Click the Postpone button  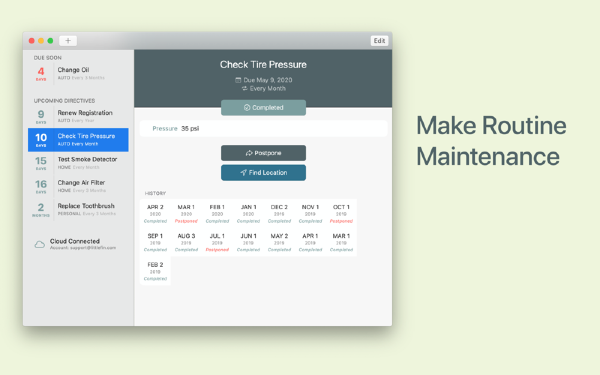coord(263,153)
